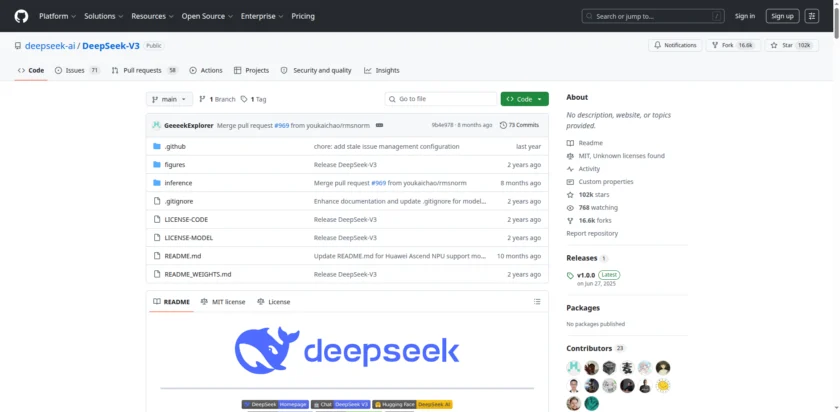Click the Sign in link
The image size is (840, 412).
click(x=745, y=16)
